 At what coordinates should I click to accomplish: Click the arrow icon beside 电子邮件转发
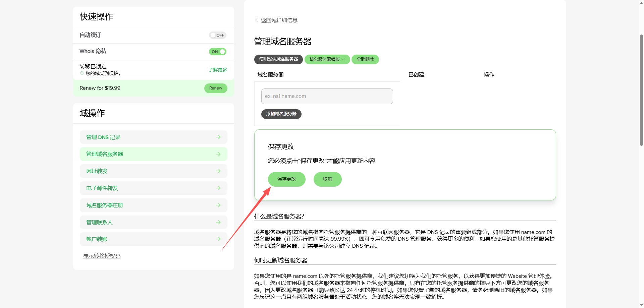tap(218, 188)
